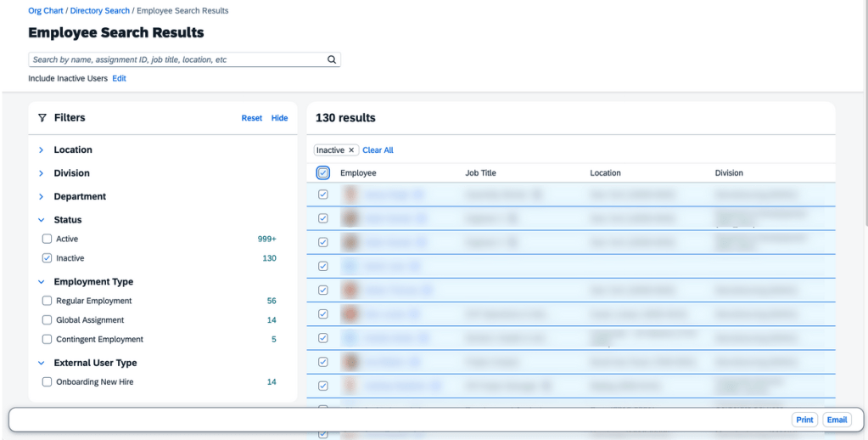Screen dimensions: 868x440
Task: Toggle the select-all employees checkbox
Action: [x=323, y=173]
